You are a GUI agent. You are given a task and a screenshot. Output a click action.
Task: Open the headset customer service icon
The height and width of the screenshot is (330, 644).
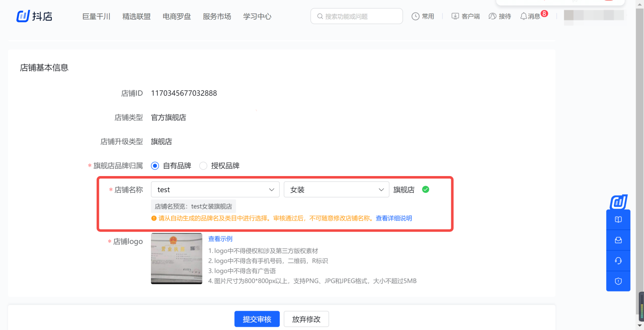point(618,261)
